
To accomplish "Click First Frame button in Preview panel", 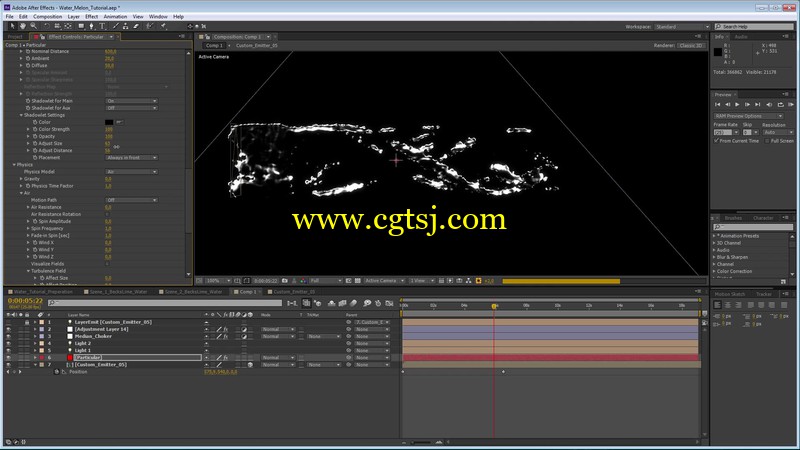I will [717, 105].
